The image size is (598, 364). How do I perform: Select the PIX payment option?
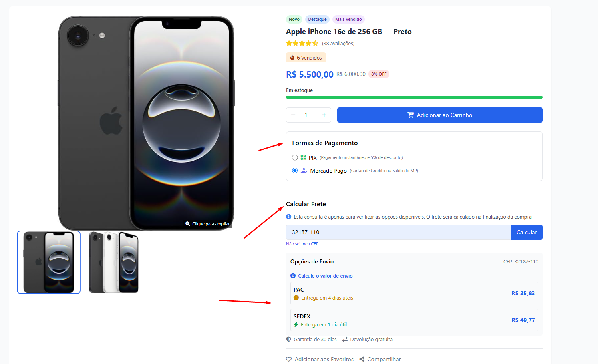295,157
